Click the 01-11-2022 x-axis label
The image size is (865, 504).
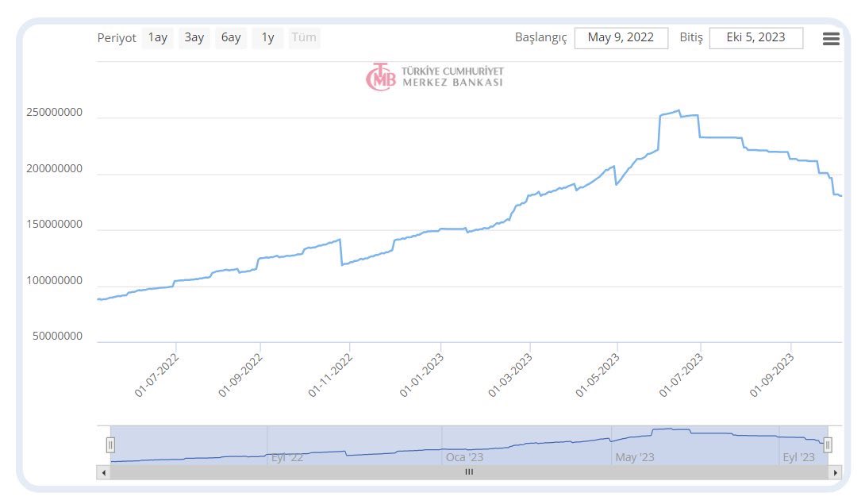coord(330,375)
